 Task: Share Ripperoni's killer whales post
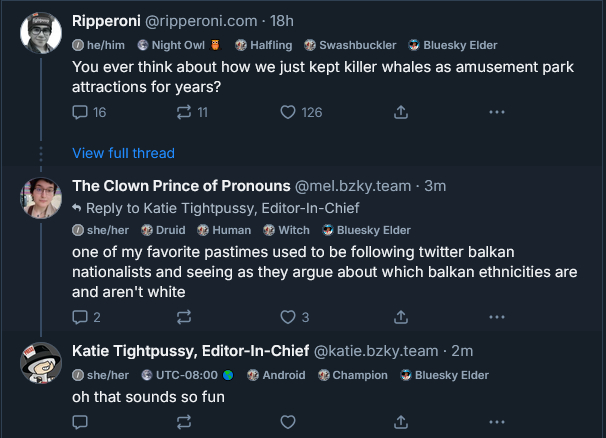401,112
